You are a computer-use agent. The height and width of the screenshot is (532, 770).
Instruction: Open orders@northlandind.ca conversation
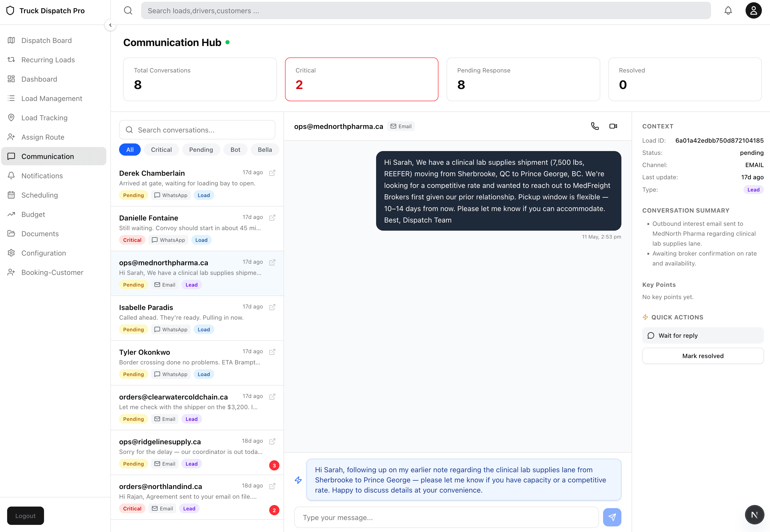197,497
